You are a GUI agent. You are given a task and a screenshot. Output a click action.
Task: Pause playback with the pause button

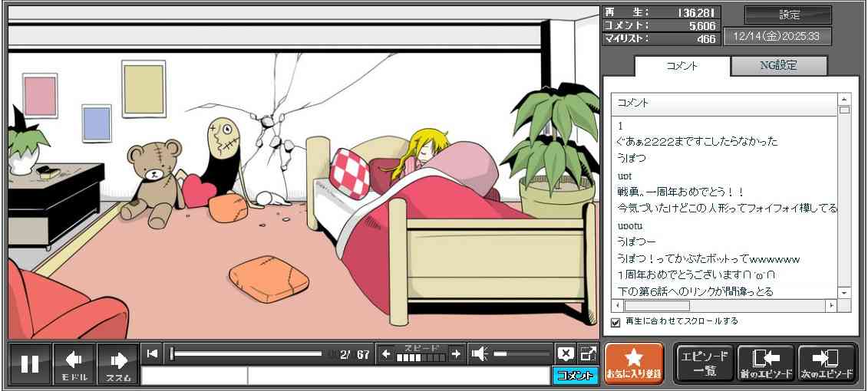30,363
